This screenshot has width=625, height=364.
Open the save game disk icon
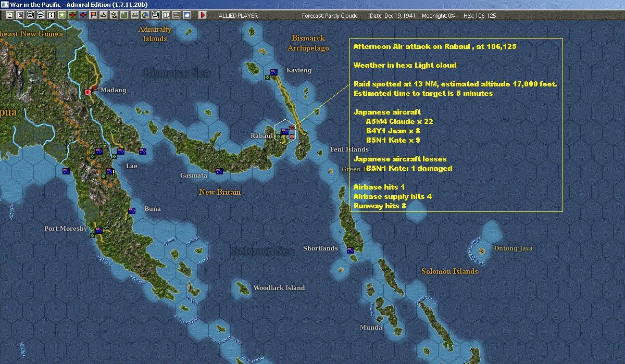click(10, 16)
